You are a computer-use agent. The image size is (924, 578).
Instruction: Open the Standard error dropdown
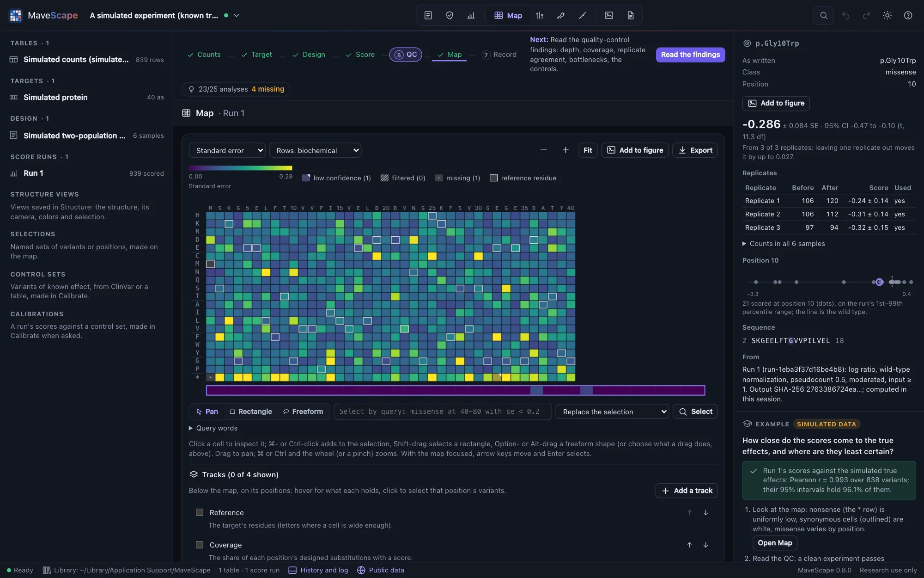coord(227,150)
